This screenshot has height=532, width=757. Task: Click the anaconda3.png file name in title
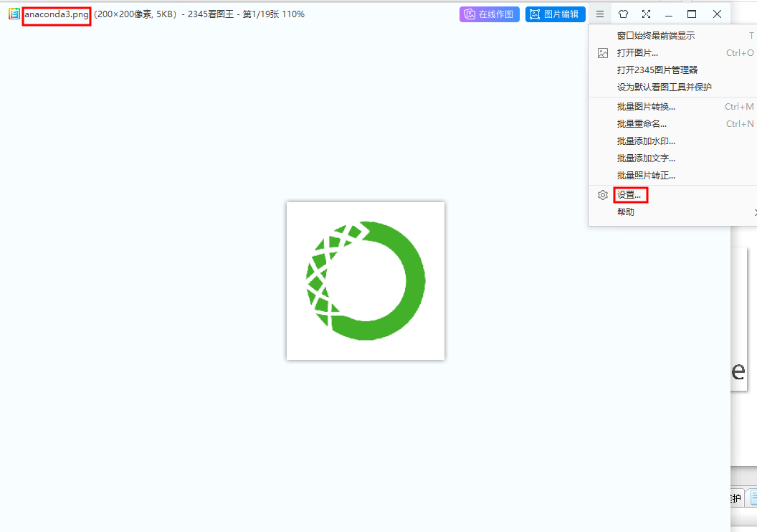point(57,14)
